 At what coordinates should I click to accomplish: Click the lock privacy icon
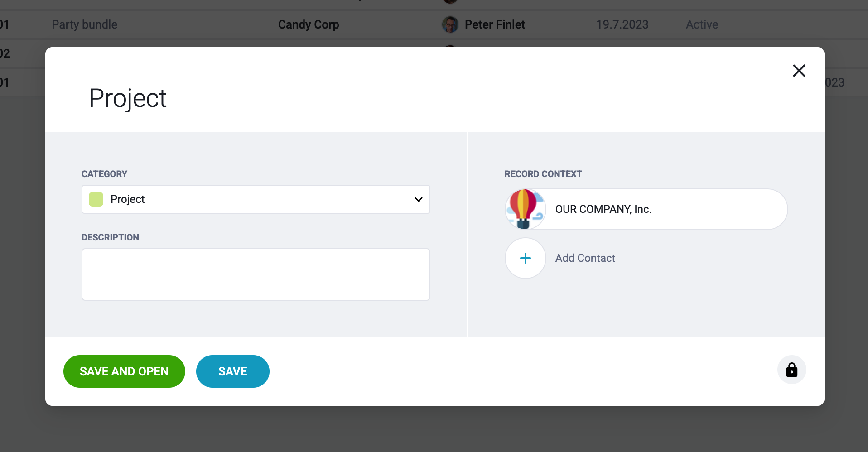(791, 370)
